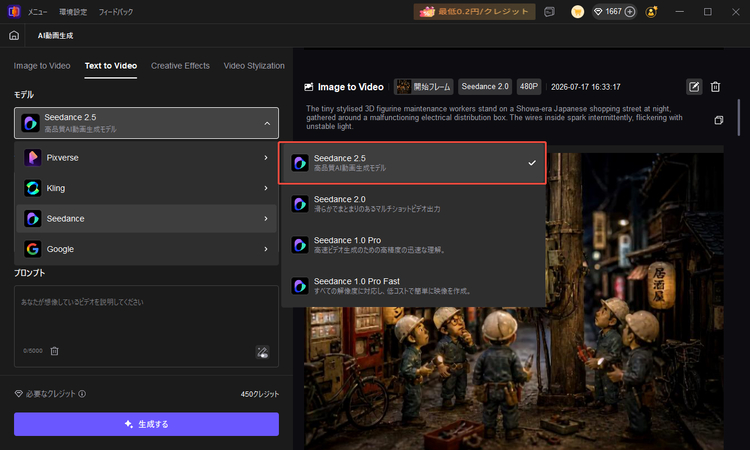Open the メニュー menu
The image size is (750, 450).
point(37,12)
